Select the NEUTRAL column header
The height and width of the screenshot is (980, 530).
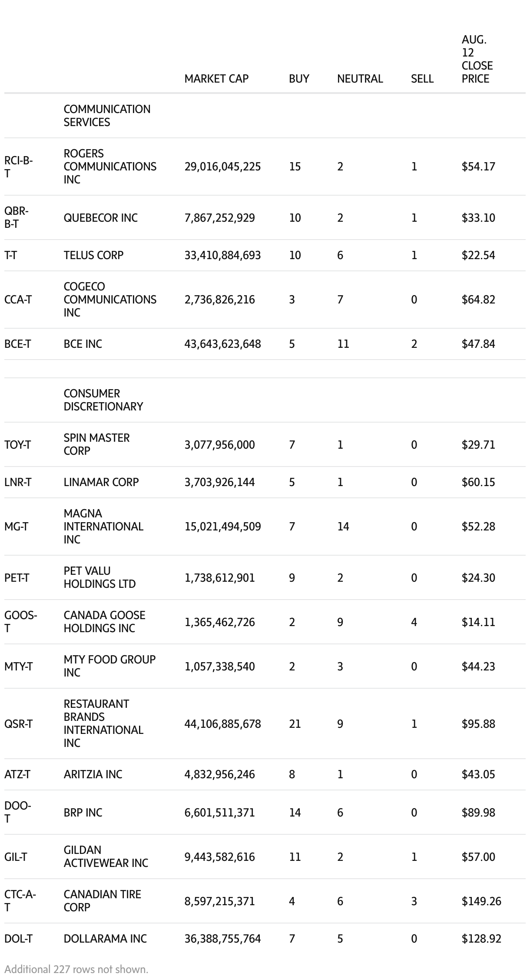click(x=360, y=79)
